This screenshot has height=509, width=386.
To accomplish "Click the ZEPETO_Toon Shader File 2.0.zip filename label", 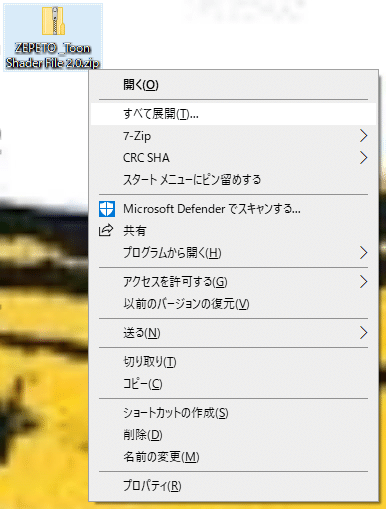I will 53,55.
